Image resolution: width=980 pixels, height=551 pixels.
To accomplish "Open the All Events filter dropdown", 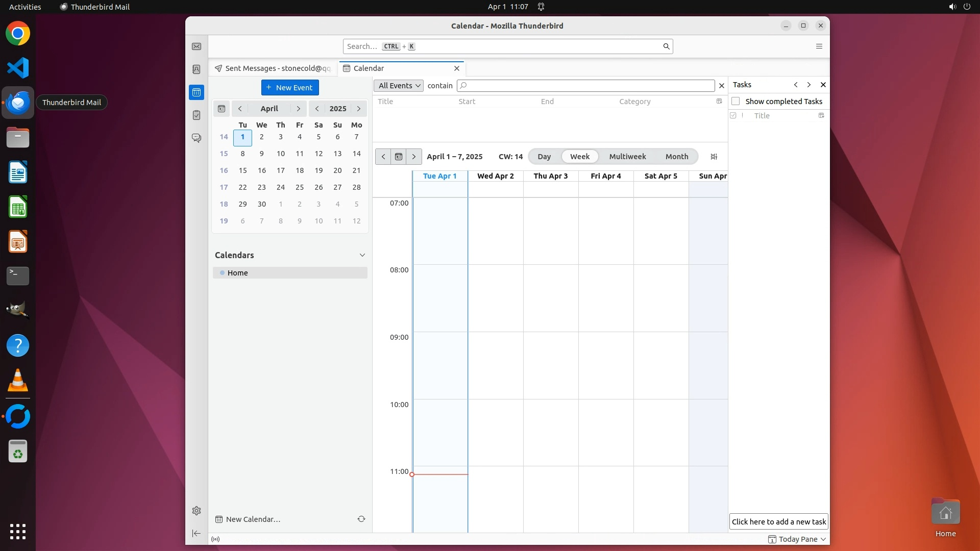I will (x=399, y=86).
